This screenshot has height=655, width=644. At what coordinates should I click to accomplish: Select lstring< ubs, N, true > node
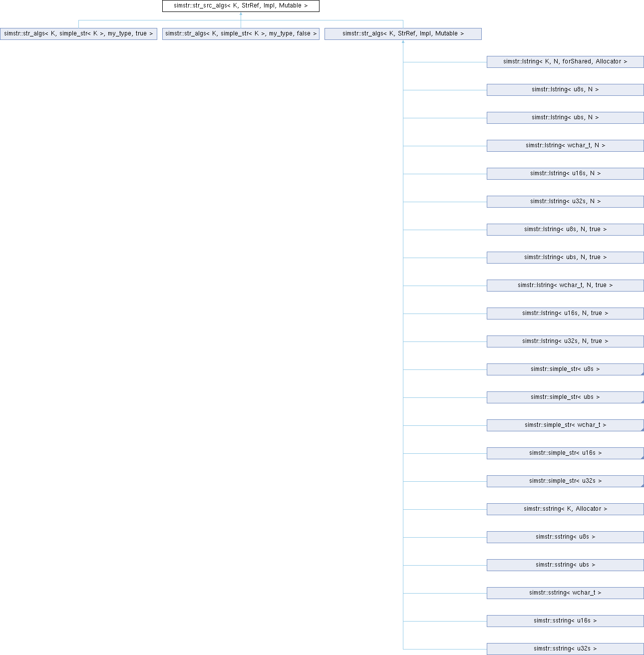pyautogui.click(x=565, y=258)
